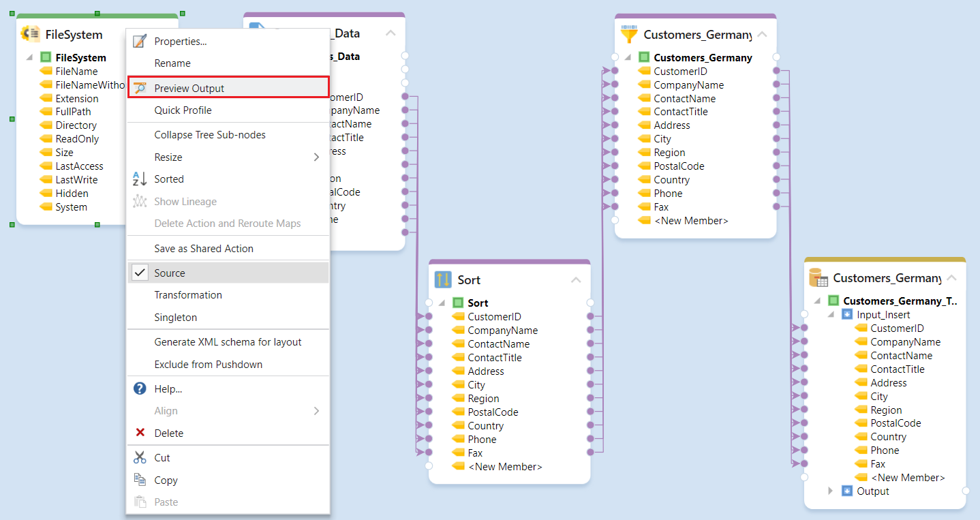Click the FileSystem gear icon in header
Image resolution: width=980 pixels, height=520 pixels.
click(x=31, y=34)
